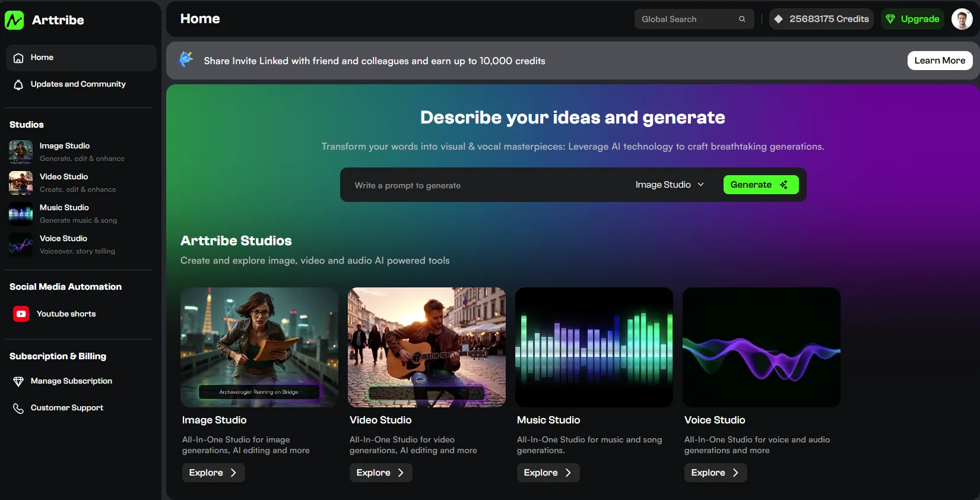Click Explore under Music Studio card

(x=548, y=473)
